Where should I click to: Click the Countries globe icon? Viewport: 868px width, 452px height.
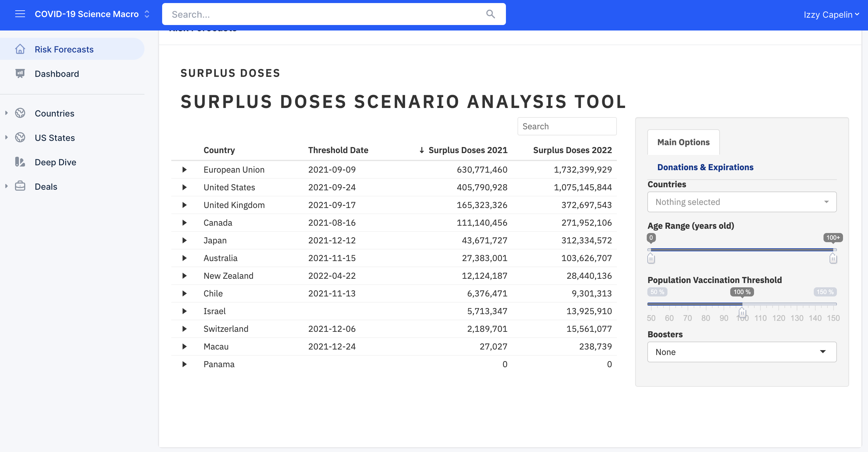[20, 113]
